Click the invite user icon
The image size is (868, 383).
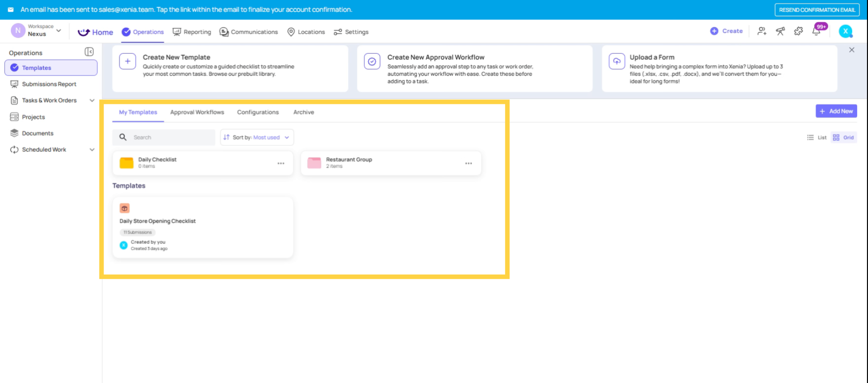tap(762, 31)
